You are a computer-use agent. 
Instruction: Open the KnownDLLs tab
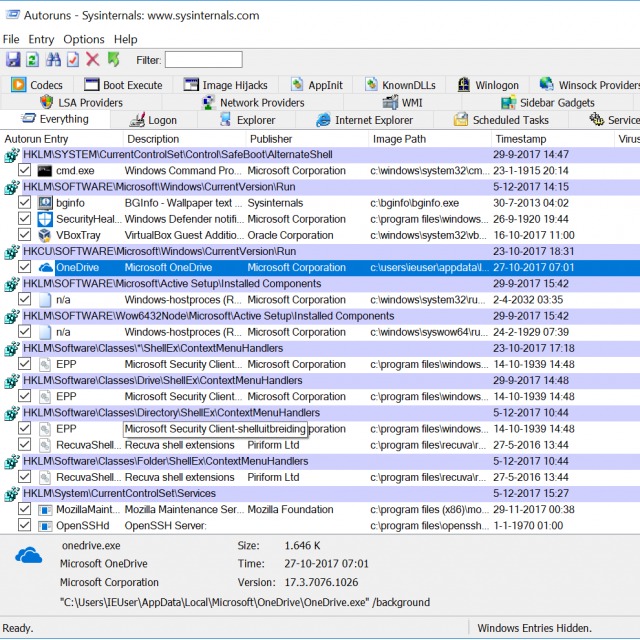coord(400,85)
